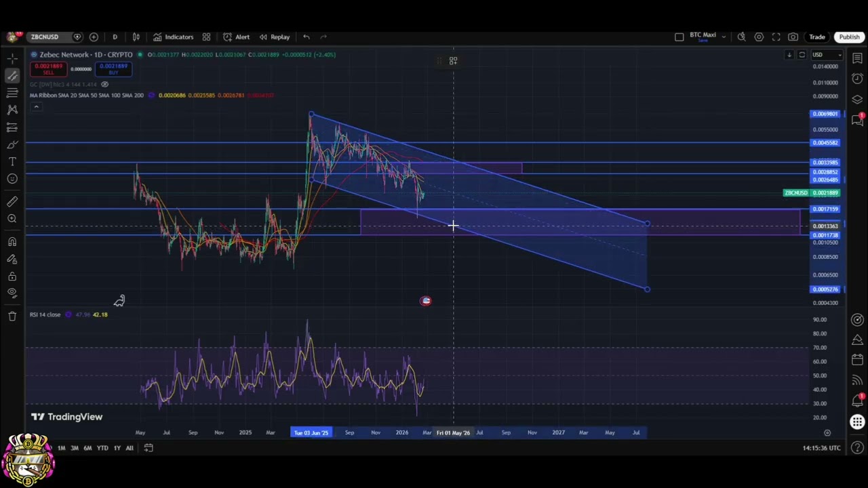
Task: Open the ZBCNUSD symbol search
Action: pyautogui.click(x=45, y=37)
